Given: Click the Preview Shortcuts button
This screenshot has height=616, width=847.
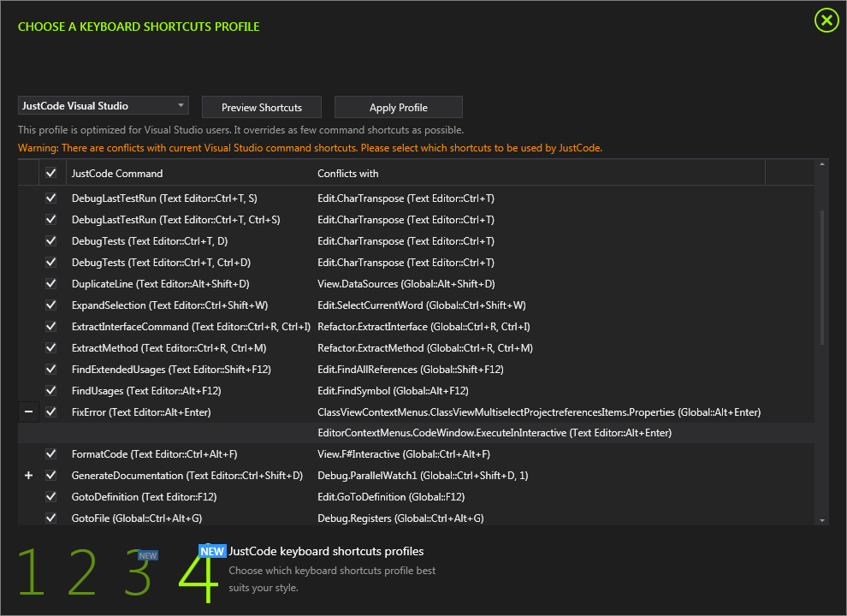Looking at the screenshot, I should click(x=262, y=107).
